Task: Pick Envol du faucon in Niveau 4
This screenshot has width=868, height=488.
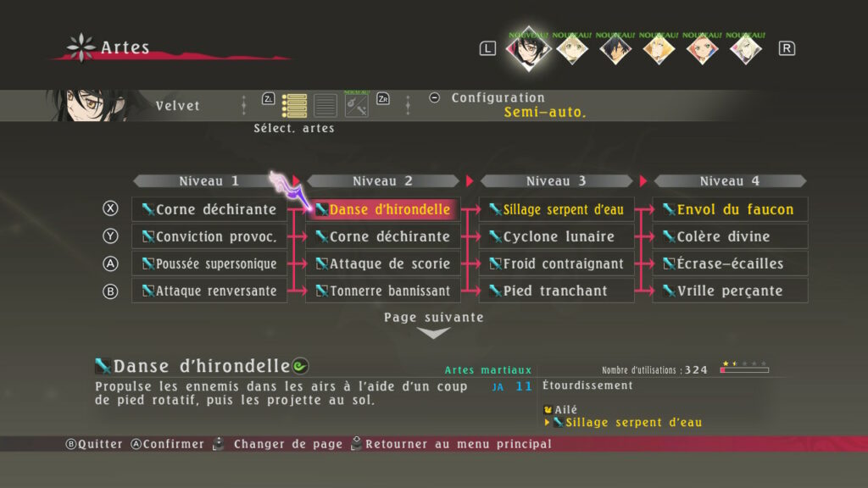Action: pos(731,209)
